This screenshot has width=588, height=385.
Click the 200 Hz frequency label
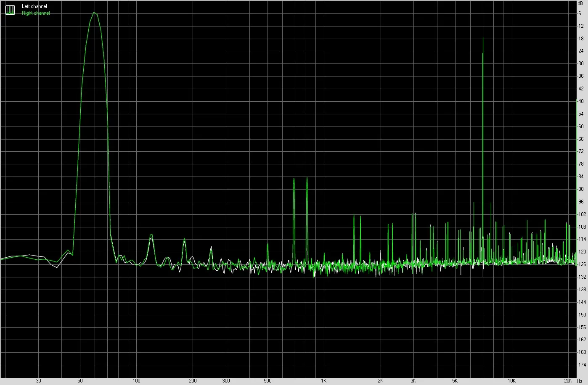[193, 381]
